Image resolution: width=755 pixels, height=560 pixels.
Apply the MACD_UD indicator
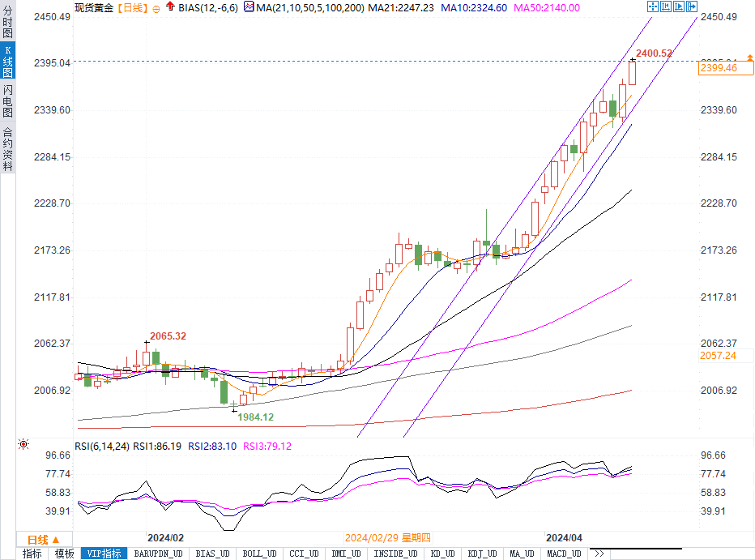pyautogui.click(x=563, y=554)
